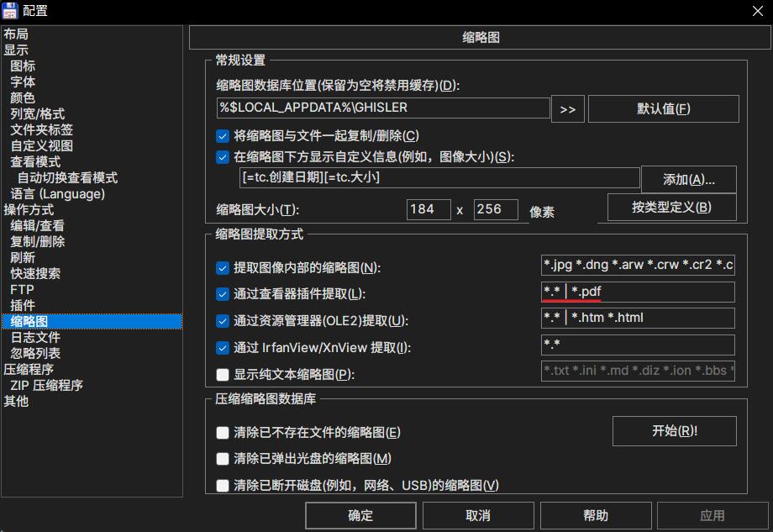Toggle 将缩略图与文件一起复制/删除 checkbox

pyautogui.click(x=223, y=136)
